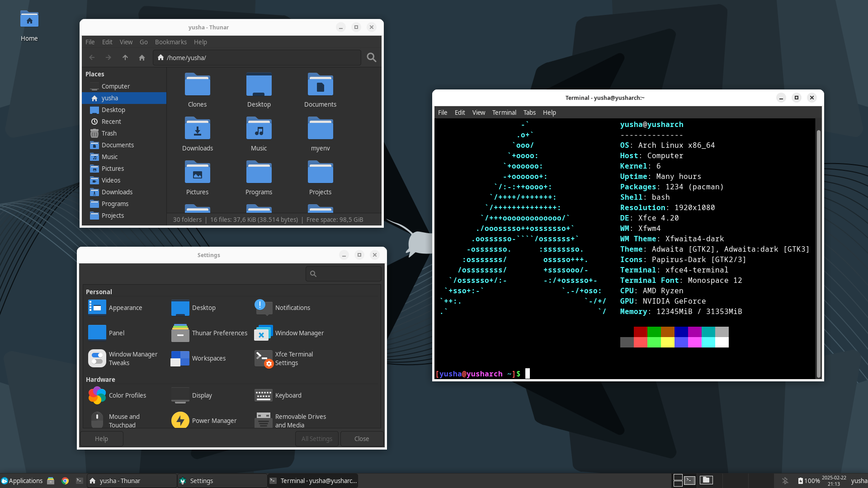Image resolution: width=868 pixels, height=488 pixels.
Task: Click the search icon in Thunar
Action: 372,57
